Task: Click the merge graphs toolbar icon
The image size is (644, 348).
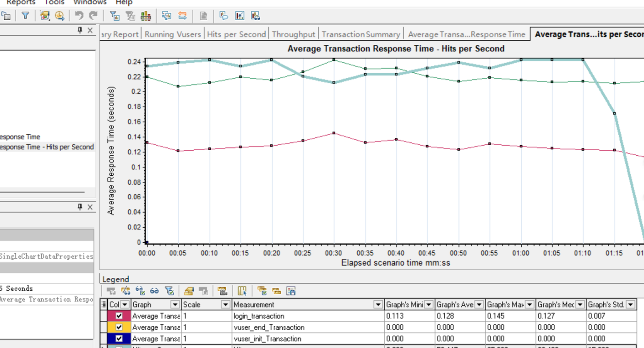Action: coord(167,16)
